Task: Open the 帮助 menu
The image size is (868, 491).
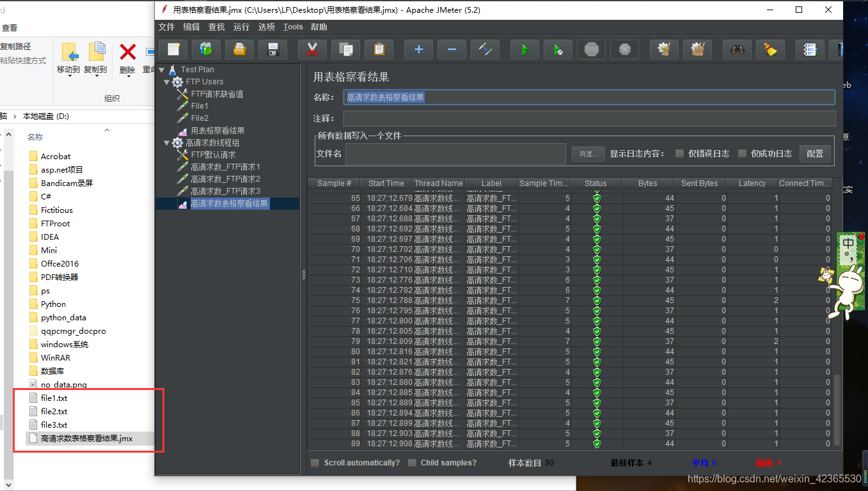Action: (x=319, y=27)
